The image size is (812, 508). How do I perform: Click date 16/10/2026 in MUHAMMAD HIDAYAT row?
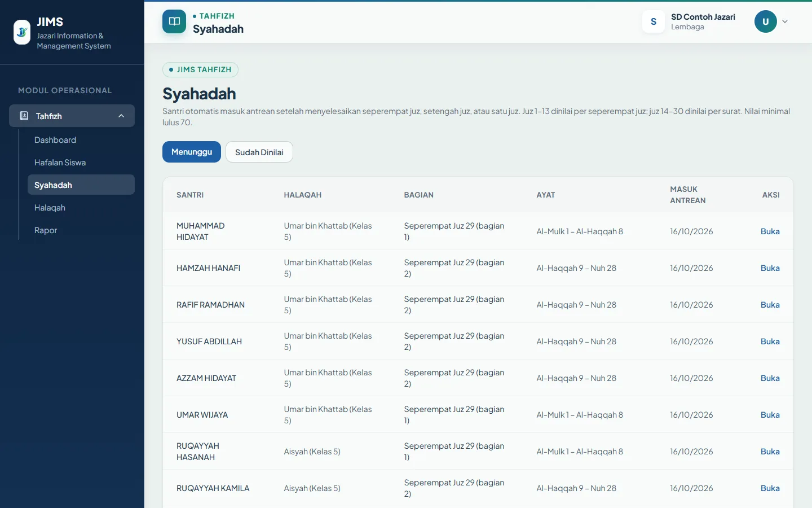tap(691, 231)
